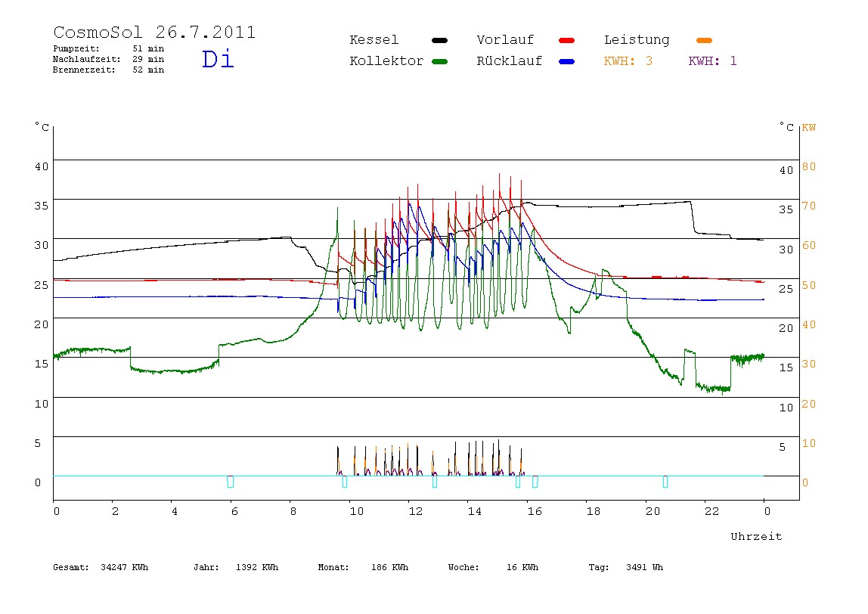Click the 'Rücklauf' legend label
868x614 pixels.
pos(510,61)
